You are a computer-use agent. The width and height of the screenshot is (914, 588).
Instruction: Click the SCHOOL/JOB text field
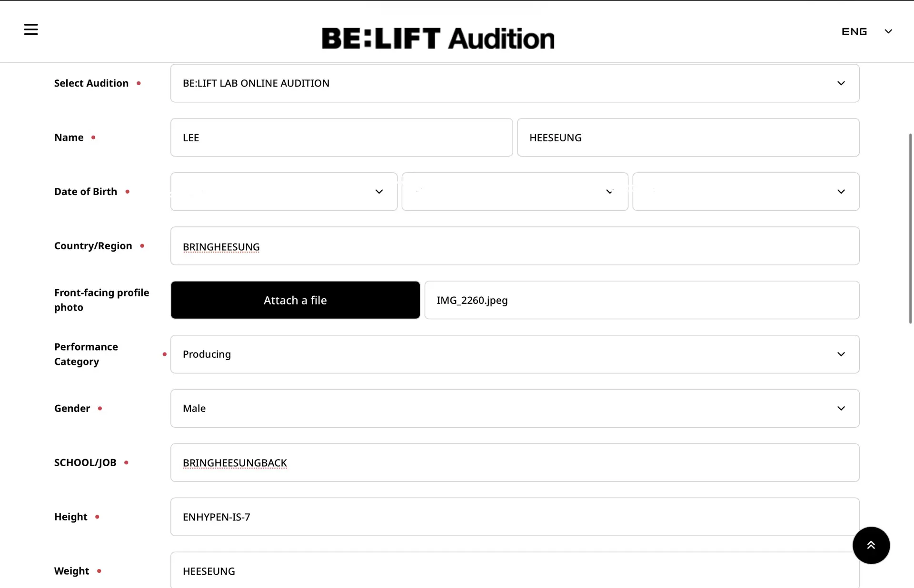515,463
